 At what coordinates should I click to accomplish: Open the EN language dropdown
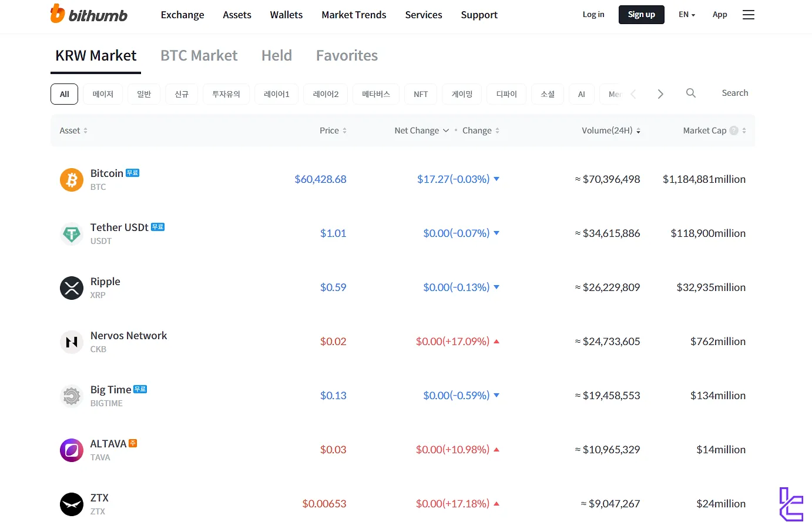[687, 15]
